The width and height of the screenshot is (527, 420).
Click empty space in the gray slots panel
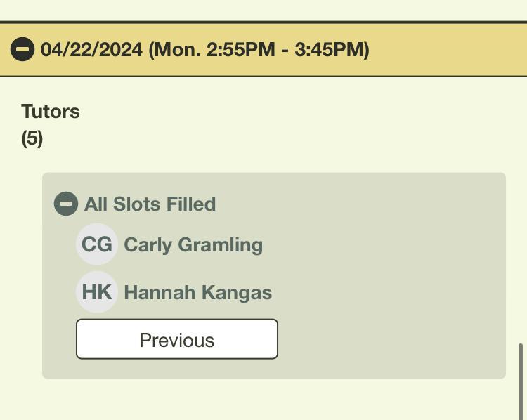(393, 281)
